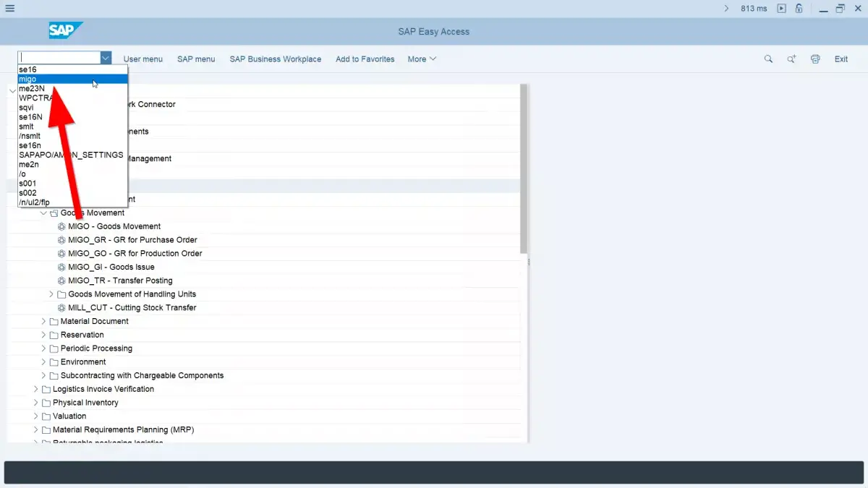The width and height of the screenshot is (868, 488).
Task: Click the folder icon of Subcontracting with Chargeable Components
Action: pyautogui.click(x=54, y=376)
